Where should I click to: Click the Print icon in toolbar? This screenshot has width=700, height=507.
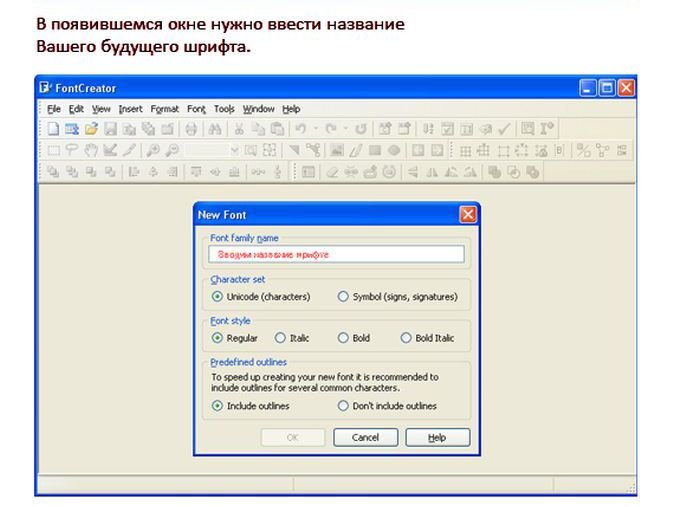coord(190,129)
